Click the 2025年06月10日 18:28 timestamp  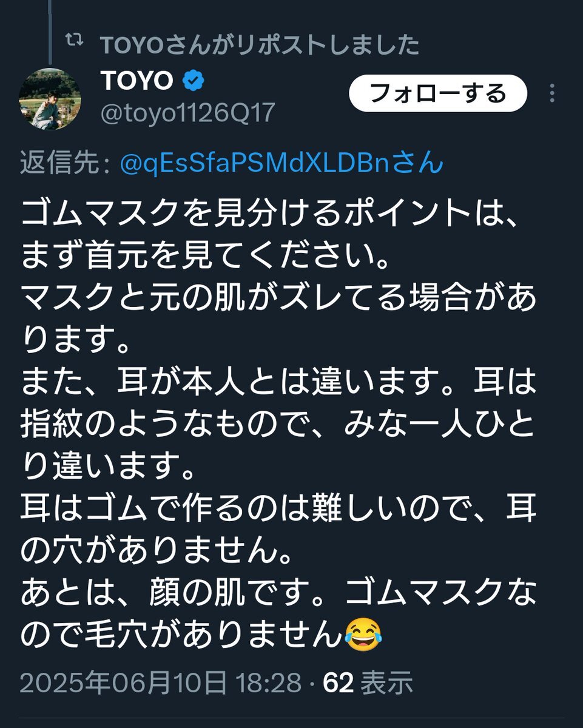click(x=160, y=682)
